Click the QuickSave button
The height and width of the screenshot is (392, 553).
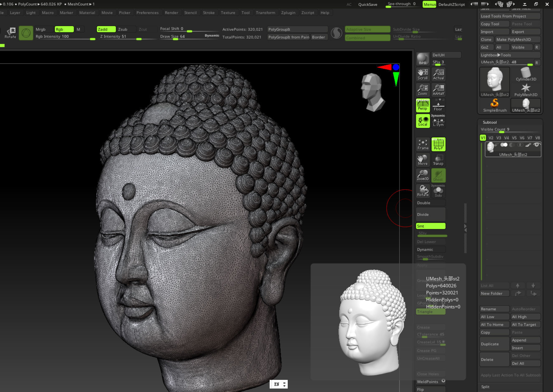click(x=367, y=4)
